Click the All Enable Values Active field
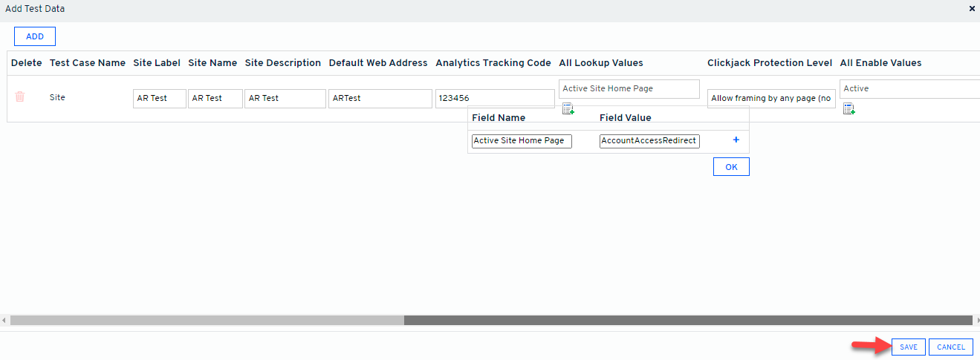This screenshot has height=360, width=980. (909, 89)
